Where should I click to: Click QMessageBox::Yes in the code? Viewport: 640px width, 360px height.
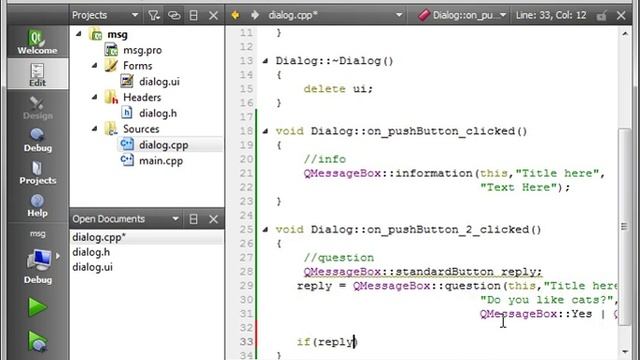click(x=536, y=314)
